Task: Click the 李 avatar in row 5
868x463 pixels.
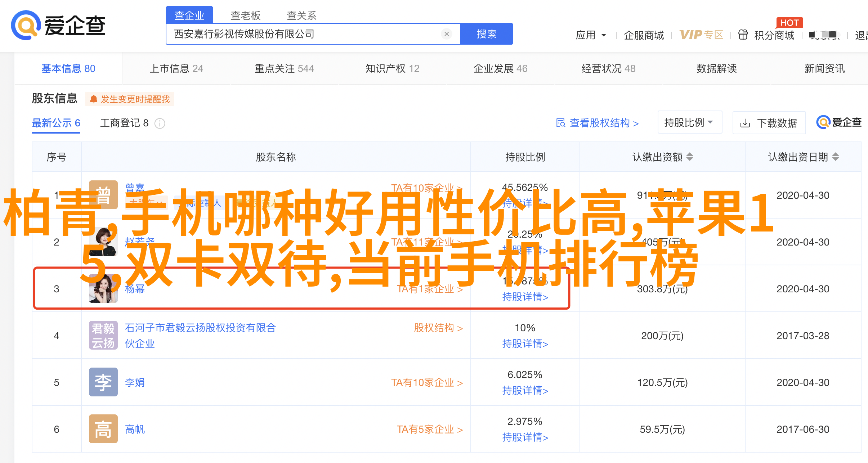Action: 103,382
